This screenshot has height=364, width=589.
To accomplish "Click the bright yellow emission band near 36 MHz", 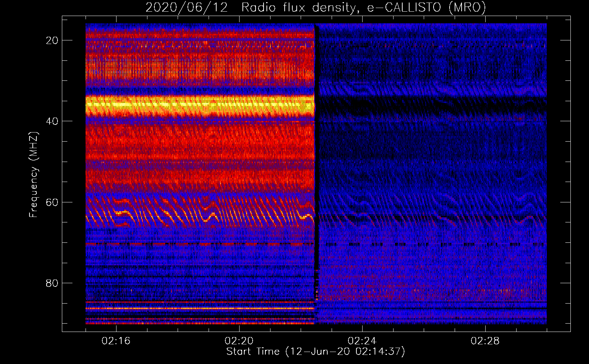I will [x=200, y=105].
